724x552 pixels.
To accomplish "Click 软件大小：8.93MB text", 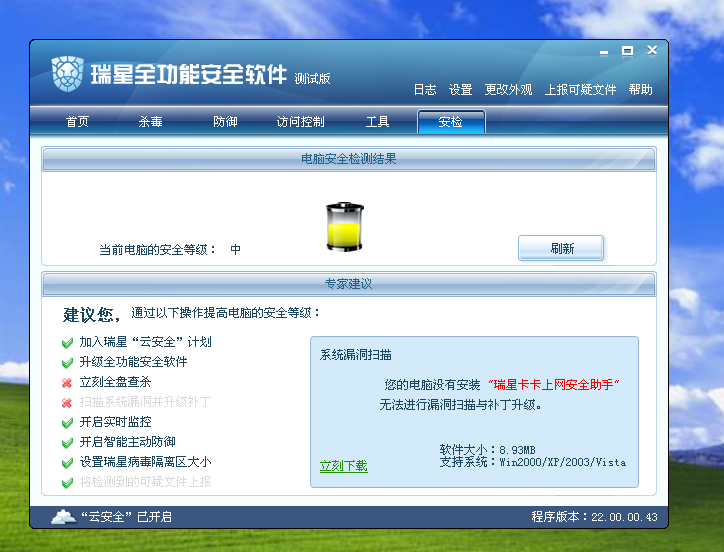I will [x=487, y=449].
